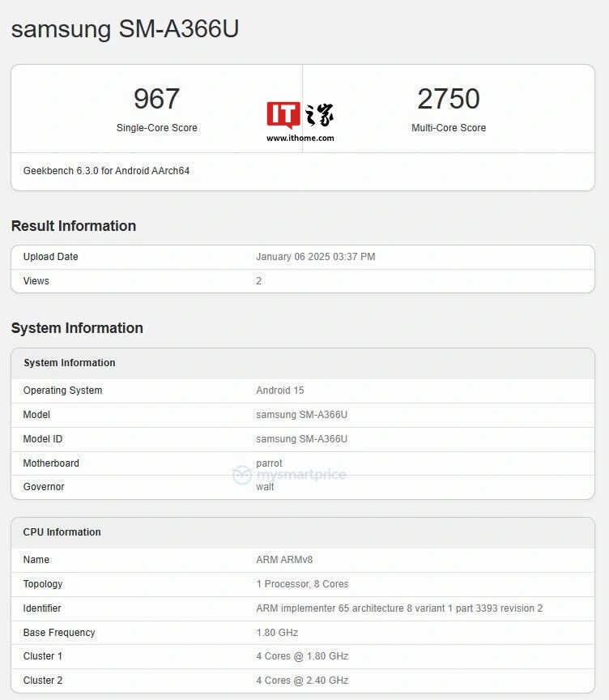Click the Multi-Core Score label
This screenshot has height=700, width=609.
click(449, 128)
